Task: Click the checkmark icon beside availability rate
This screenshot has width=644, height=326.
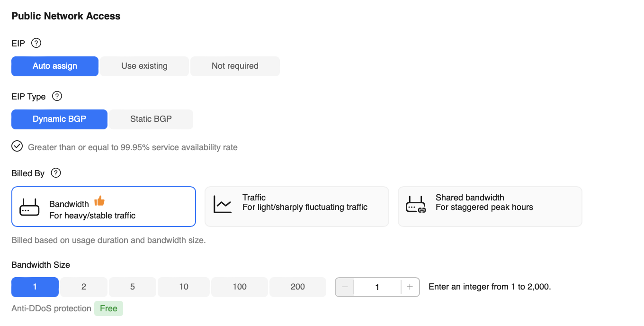Action: (x=17, y=146)
